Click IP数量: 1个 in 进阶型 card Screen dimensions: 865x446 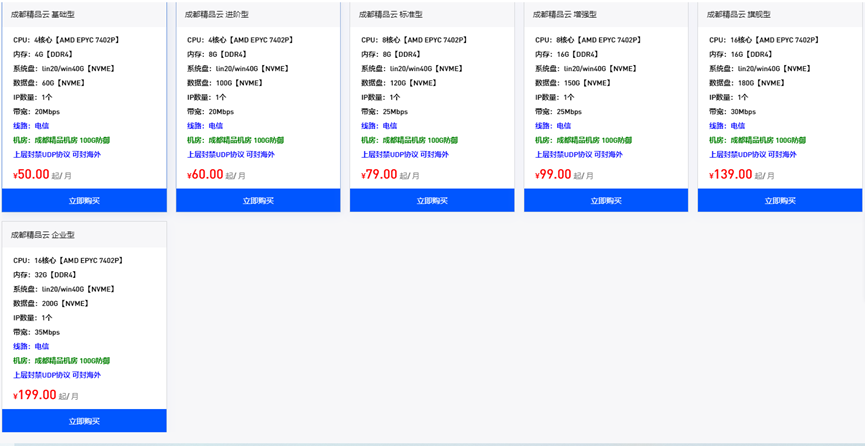click(x=206, y=97)
